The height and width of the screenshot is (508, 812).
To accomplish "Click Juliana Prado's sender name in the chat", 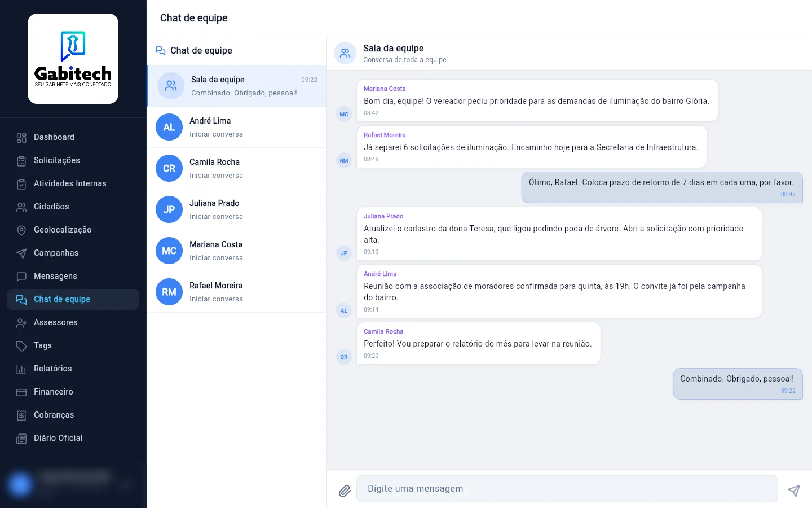I will pyautogui.click(x=383, y=216).
